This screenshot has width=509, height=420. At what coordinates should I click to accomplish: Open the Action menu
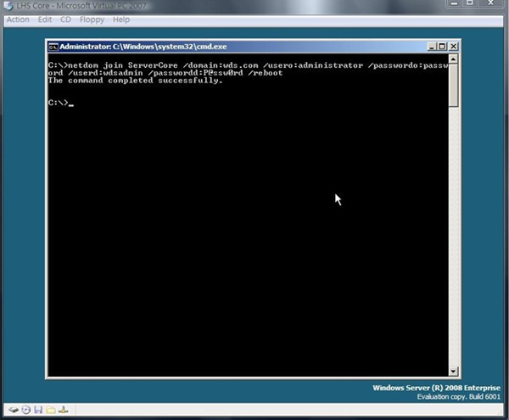click(x=18, y=20)
